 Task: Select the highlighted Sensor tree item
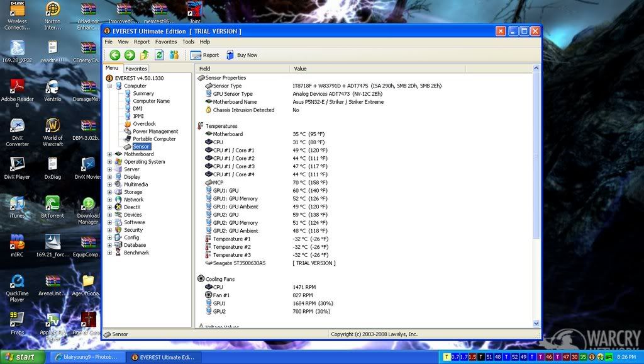tap(141, 147)
